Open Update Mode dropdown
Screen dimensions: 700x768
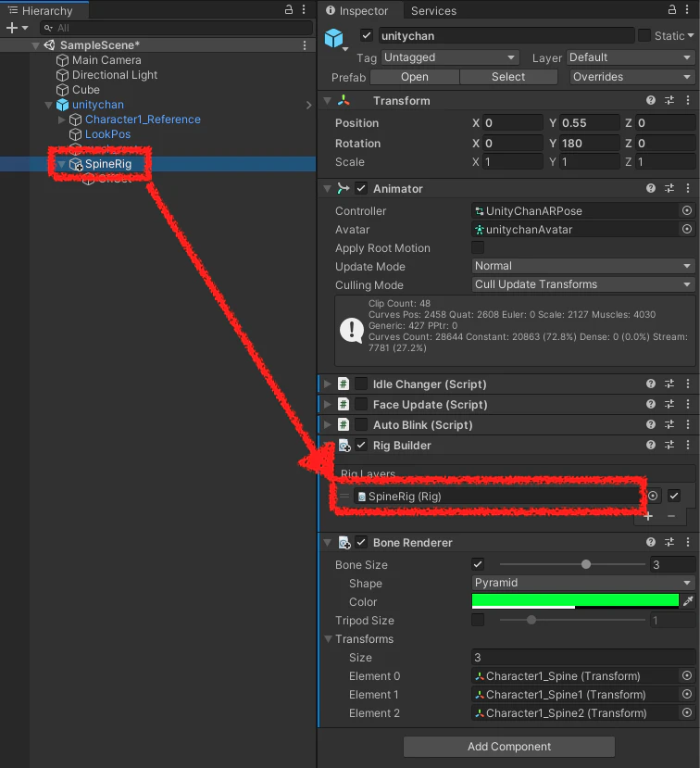(583, 266)
